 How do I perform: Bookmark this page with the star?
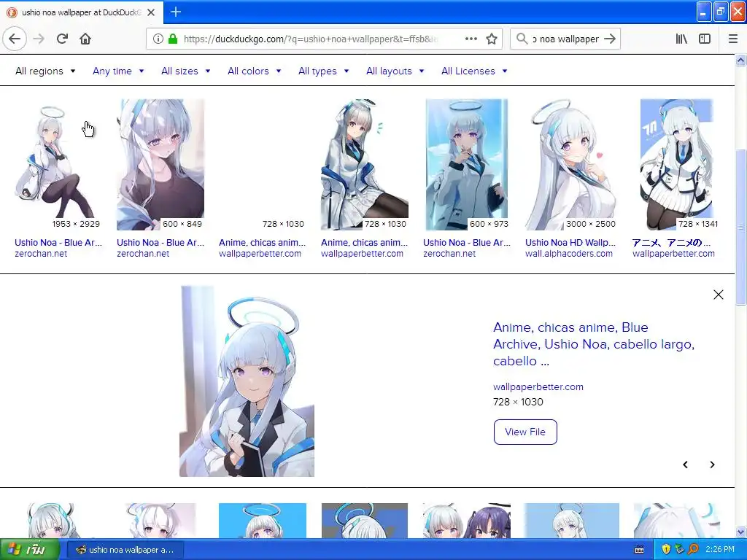(x=492, y=39)
